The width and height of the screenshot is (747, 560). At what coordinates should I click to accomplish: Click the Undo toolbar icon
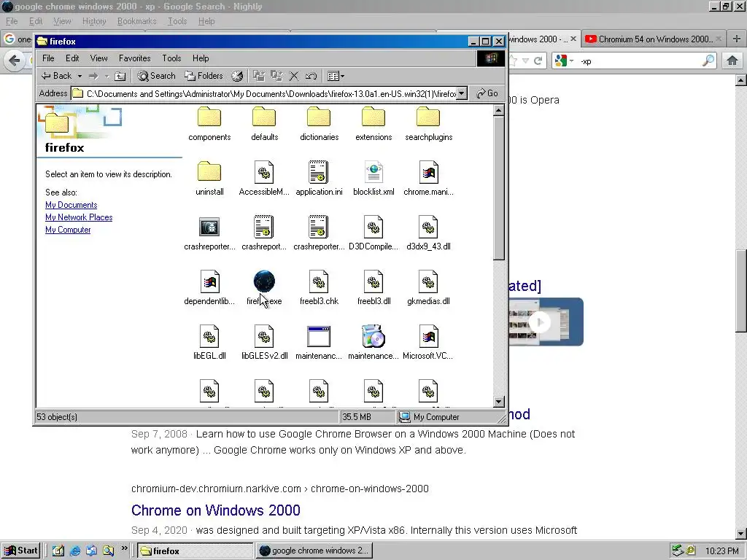point(311,76)
